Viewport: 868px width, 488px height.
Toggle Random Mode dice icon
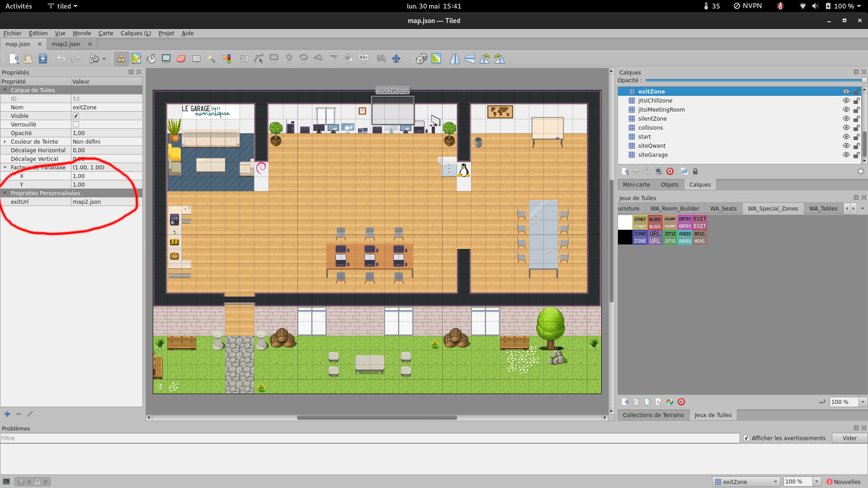pos(421,59)
